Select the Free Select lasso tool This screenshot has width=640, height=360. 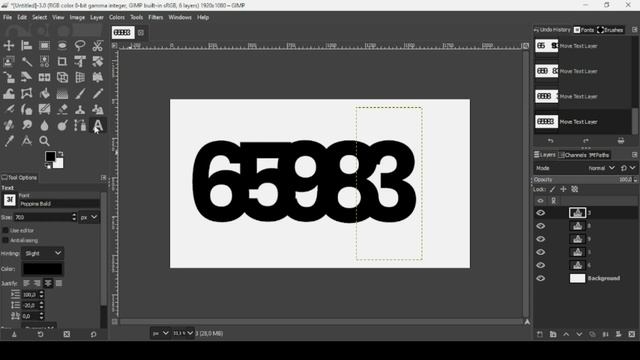coord(80,45)
